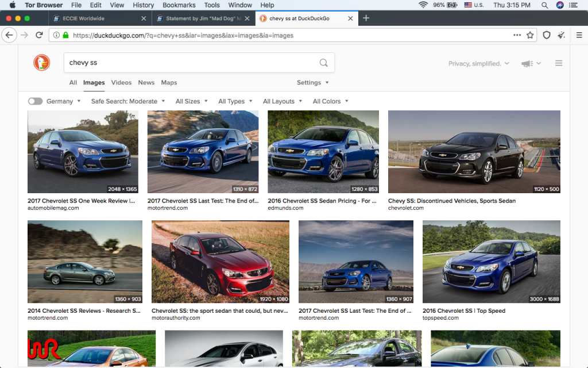The height and width of the screenshot is (368, 588).
Task: Click the magnifier search button in search box
Action: [324, 63]
